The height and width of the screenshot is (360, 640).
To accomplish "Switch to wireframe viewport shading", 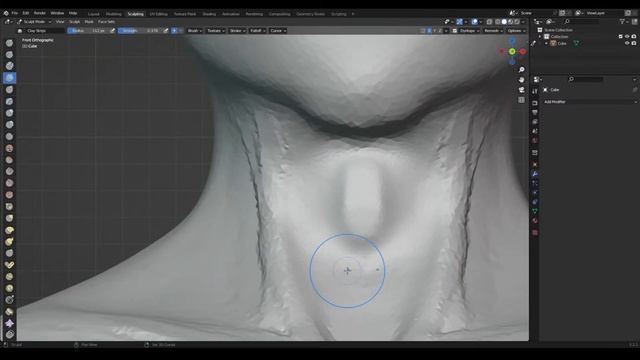I will click(498, 22).
